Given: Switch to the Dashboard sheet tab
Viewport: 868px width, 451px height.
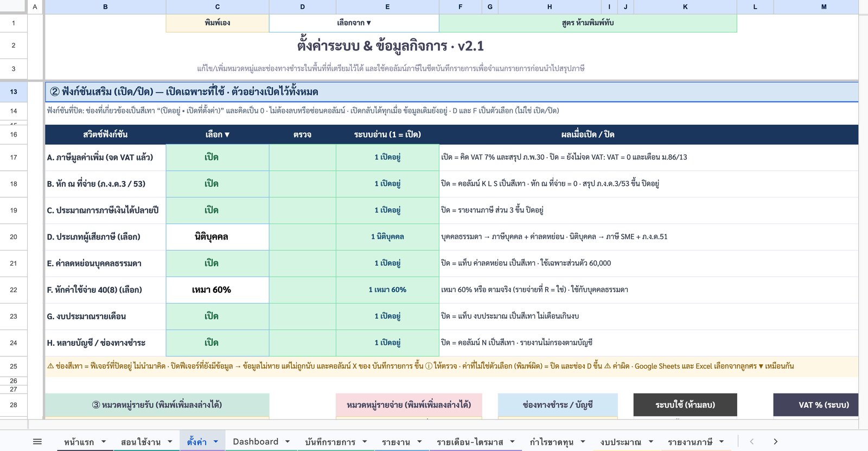Looking at the screenshot, I should point(256,442).
